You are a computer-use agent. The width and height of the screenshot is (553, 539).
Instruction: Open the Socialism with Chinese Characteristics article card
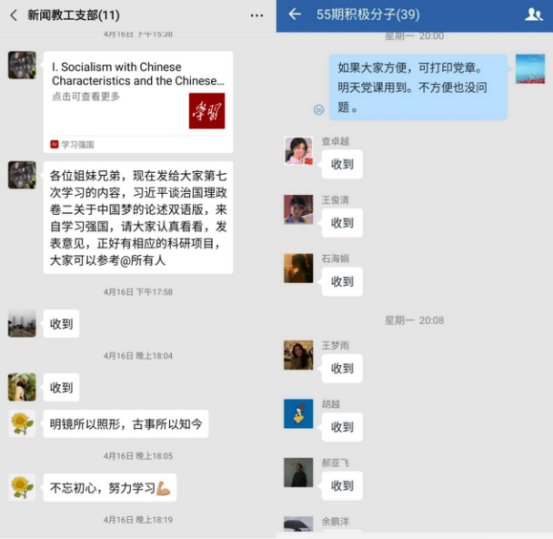coord(138,102)
